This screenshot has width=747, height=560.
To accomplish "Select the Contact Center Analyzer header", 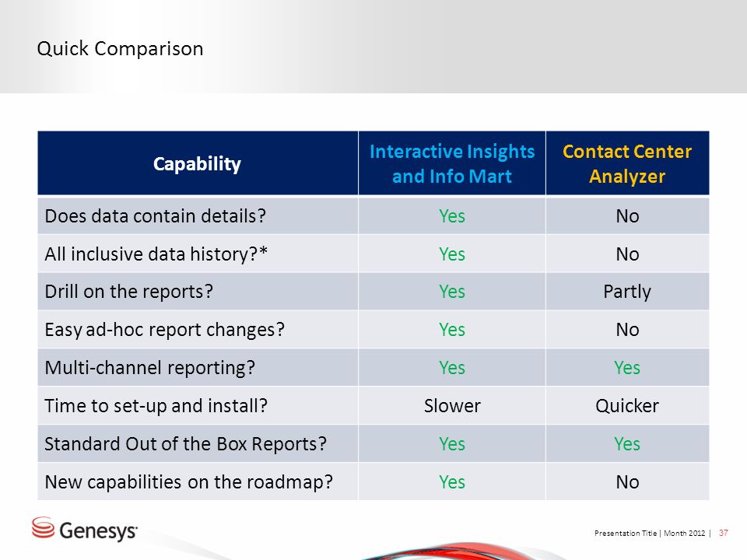I will pyautogui.click(x=627, y=163).
